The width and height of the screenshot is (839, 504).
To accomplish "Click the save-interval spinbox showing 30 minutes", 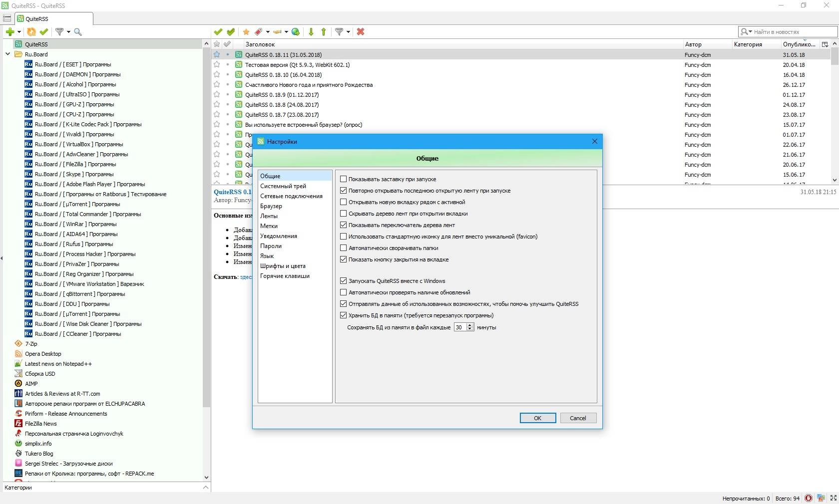I will pos(463,327).
